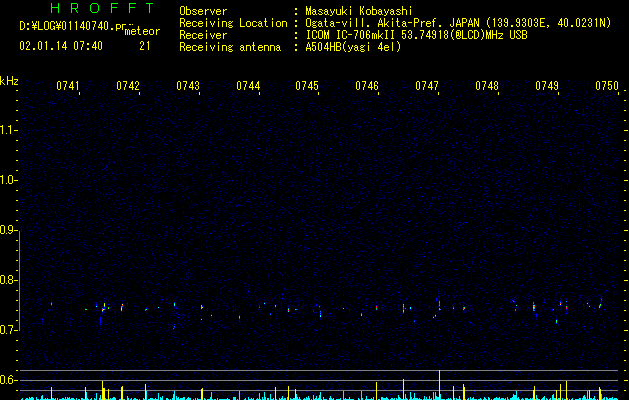This screenshot has height=400, width=629.
Task: Click the 0.9 kHz frequency label
Action: pos(8,230)
